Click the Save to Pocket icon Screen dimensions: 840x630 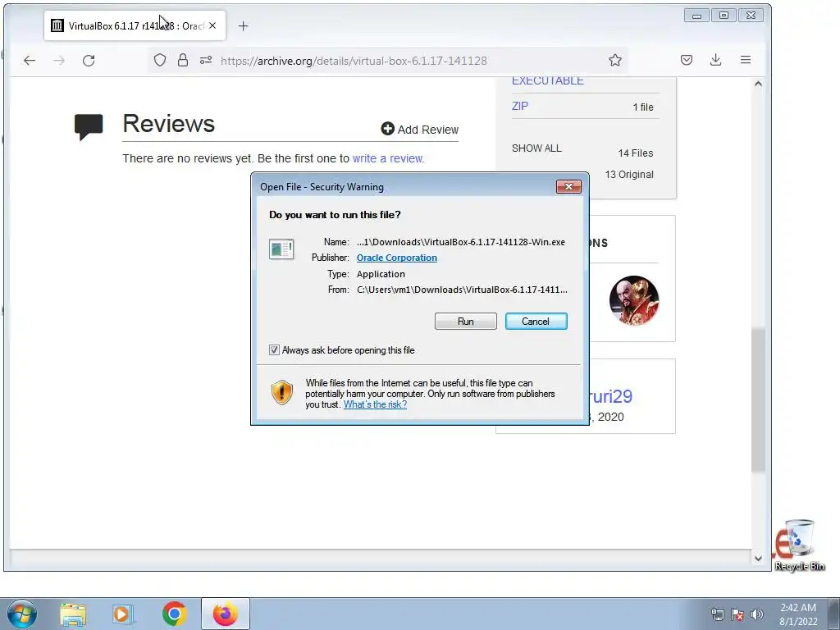(x=687, y=60)
